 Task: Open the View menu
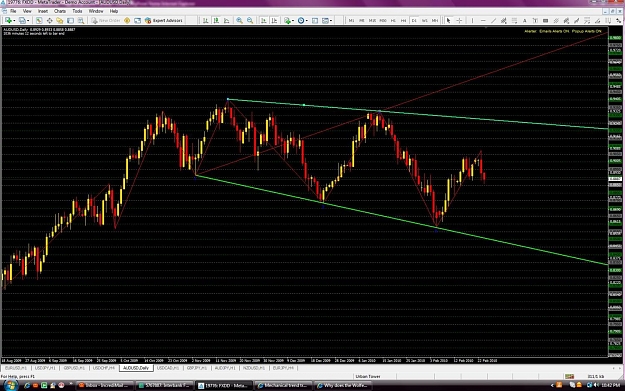pyautogui.click(x=27, y=11)
